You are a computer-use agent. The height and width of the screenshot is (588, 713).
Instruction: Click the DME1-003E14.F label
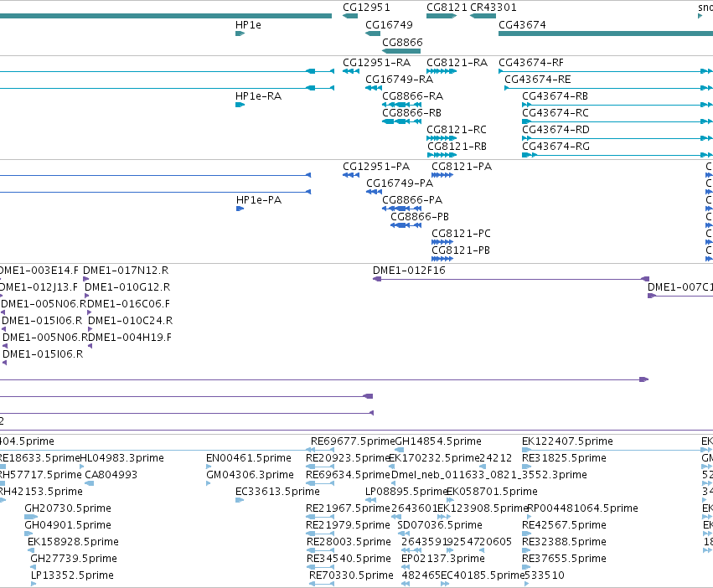pos(39,271)
